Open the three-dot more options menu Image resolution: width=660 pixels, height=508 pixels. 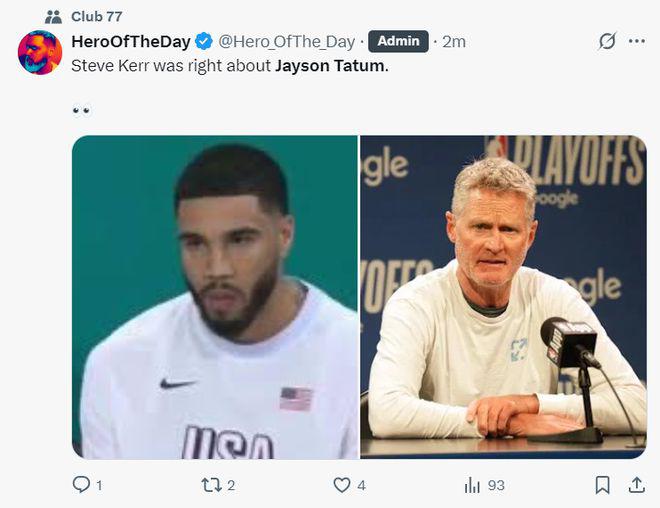[x=636, y=41]
